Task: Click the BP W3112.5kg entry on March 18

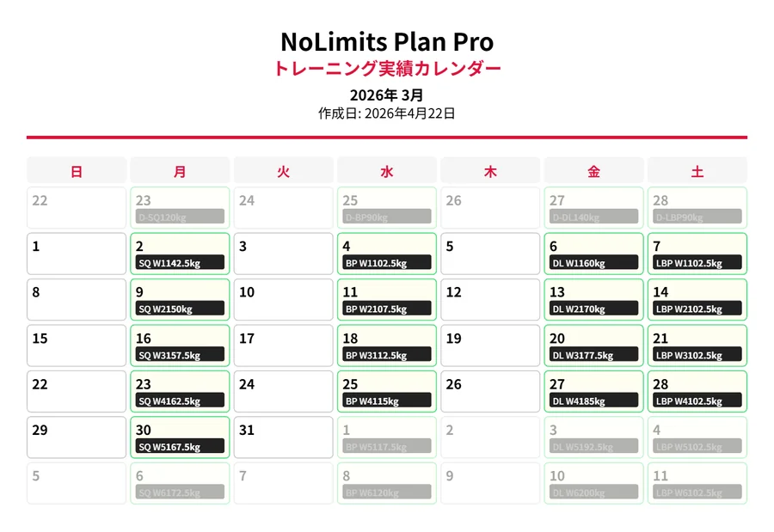Action: coord(386,354)
